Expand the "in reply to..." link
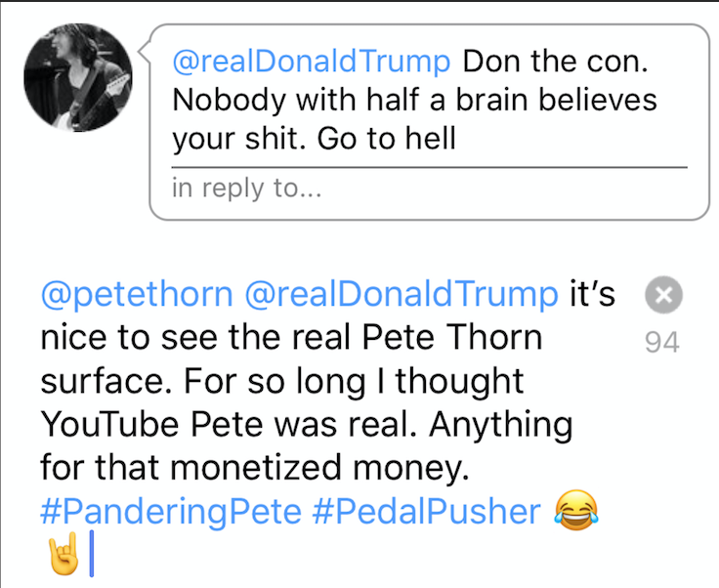 click(x=247, y=189)
